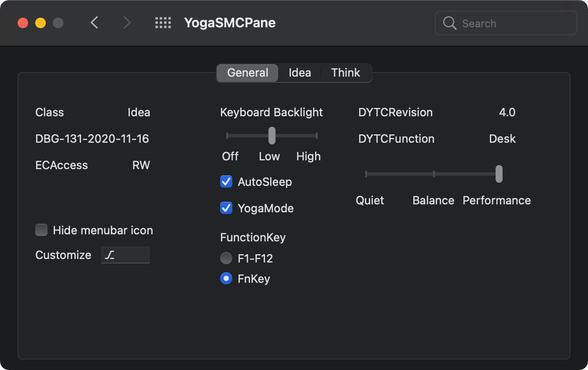Click the Keyboard Backlight slider handle
The width and height of the screenshot is (588, 370).
[272, 136]
